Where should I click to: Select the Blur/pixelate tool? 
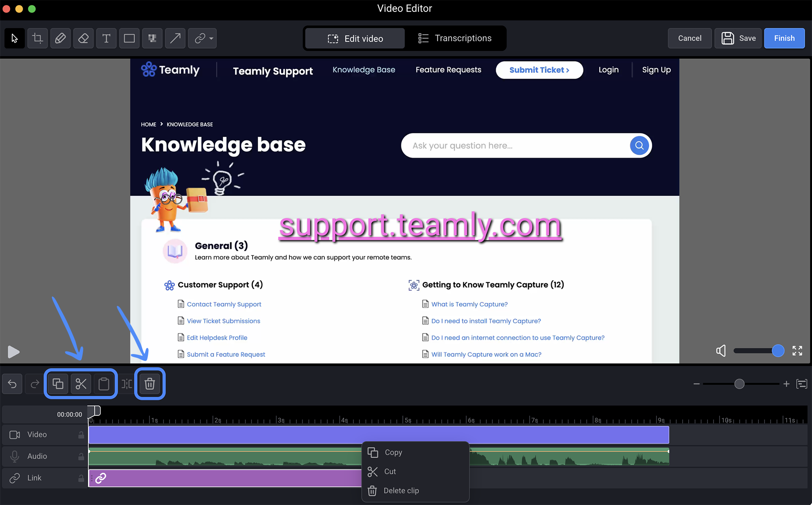point(152,38)
